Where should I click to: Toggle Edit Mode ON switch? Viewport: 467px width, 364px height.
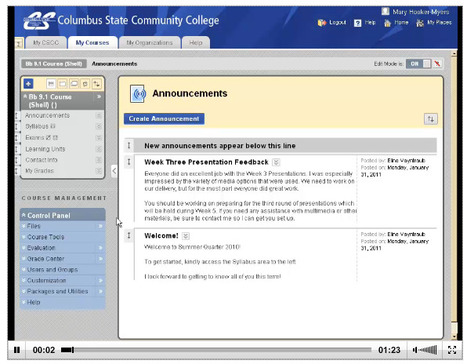418,64
